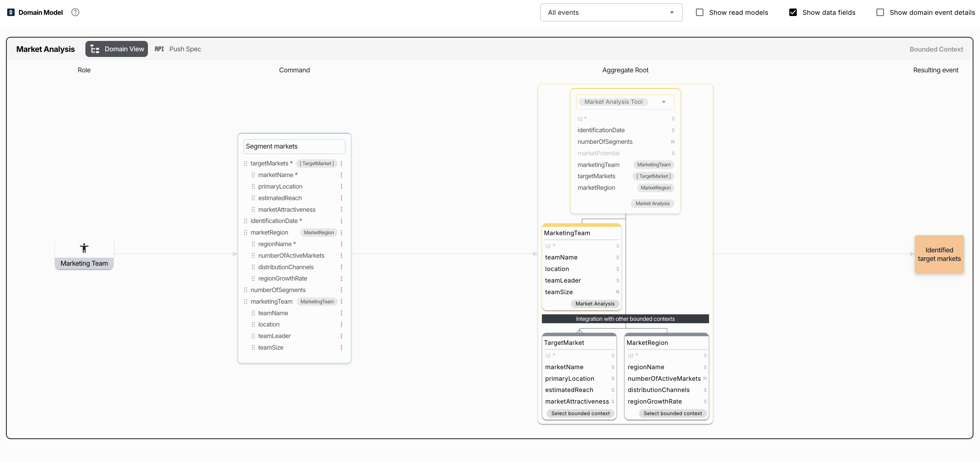Viewport: 980px width, 462px height.
Task: Click the Marketing Team role person icon
Action: (x=84, y=248)
